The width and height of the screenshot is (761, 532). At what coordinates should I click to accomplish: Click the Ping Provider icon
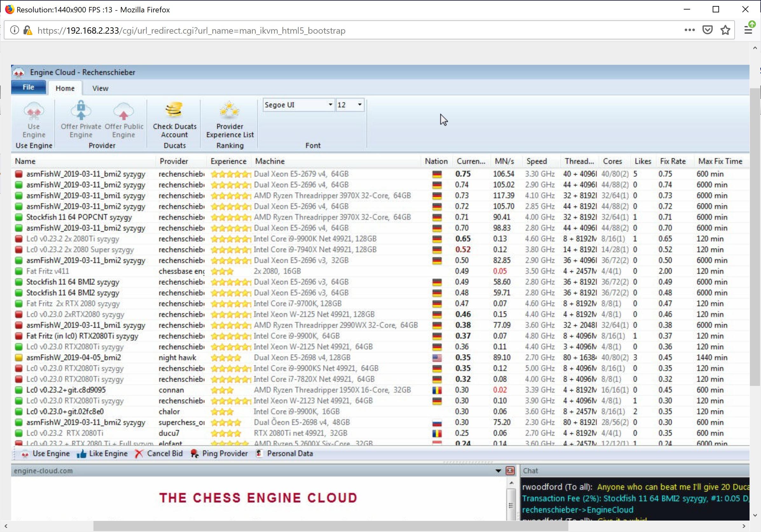click(195, 454)
